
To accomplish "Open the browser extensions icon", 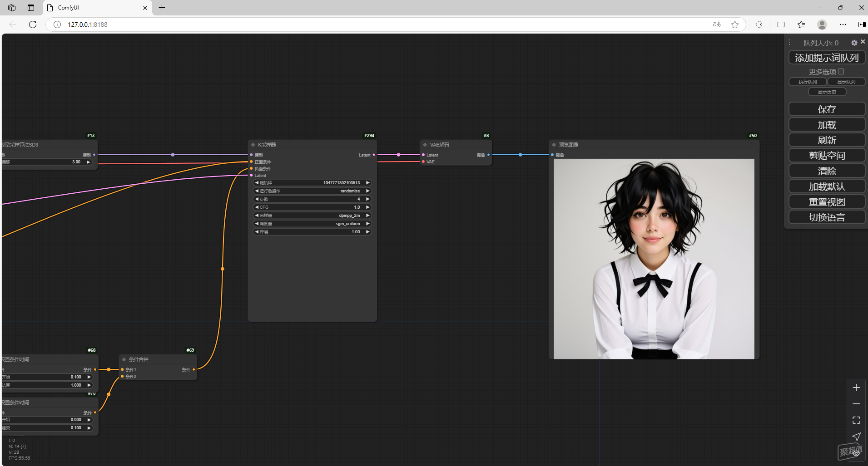I will [759, 25].
